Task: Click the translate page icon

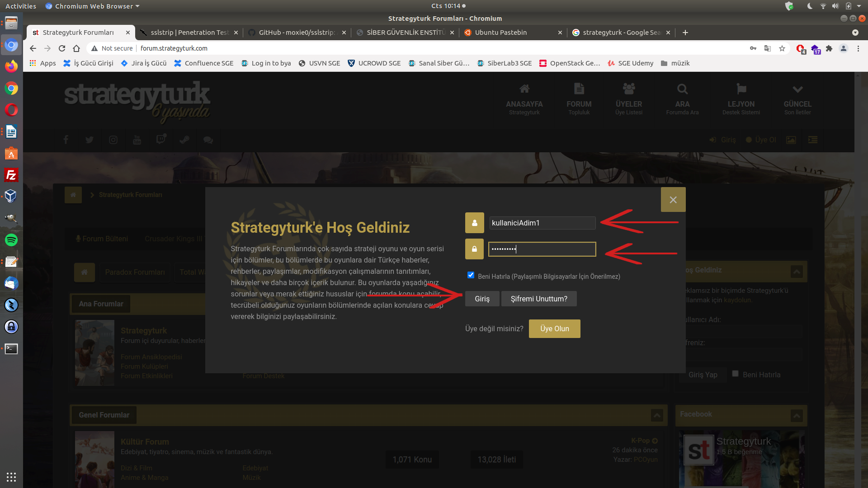Action: (x=768, y=48)
